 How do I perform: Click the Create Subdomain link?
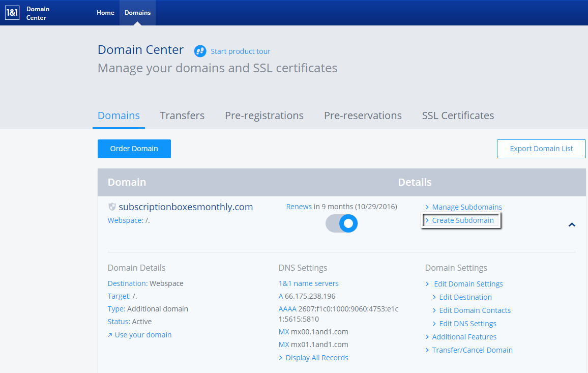pos(463,220)
